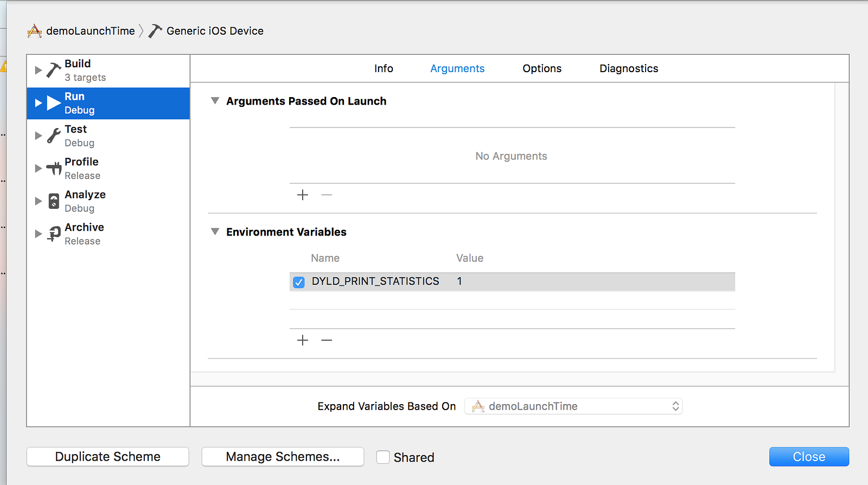Open Manage Schemes dialog
The height and width of the screenshot is (485, 868).
pos(283,457)
